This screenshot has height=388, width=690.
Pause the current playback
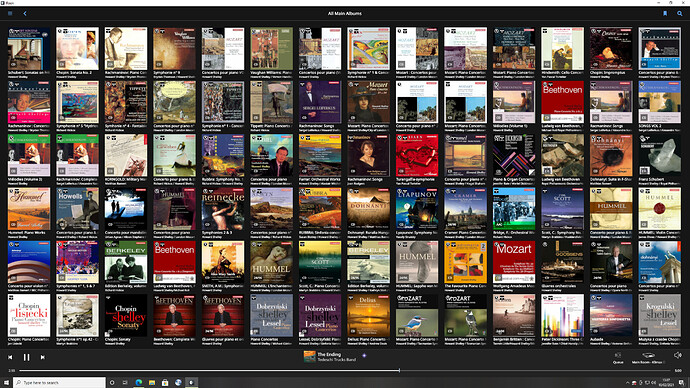pyautogui.click(x=26, y=357)
